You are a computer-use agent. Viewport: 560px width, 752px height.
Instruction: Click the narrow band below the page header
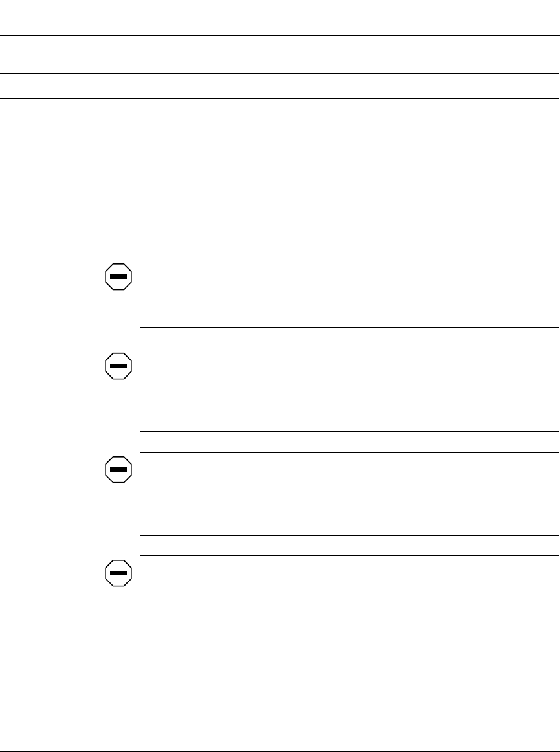(x=280, y=86)
